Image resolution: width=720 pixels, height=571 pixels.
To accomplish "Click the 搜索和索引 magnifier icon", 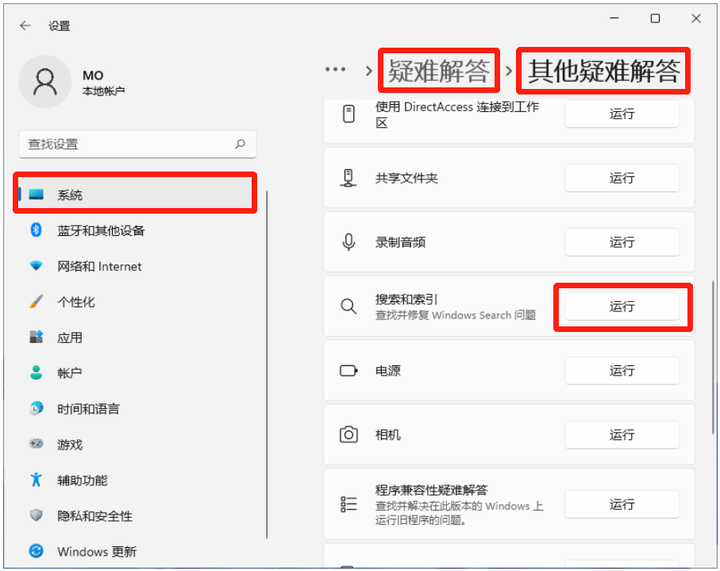I will 349,306.
